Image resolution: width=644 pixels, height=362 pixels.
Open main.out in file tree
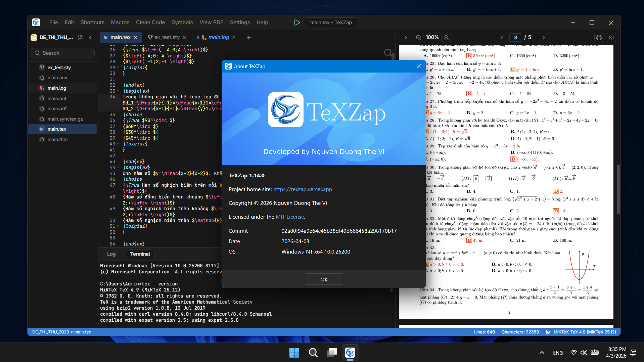pos(63,98)
